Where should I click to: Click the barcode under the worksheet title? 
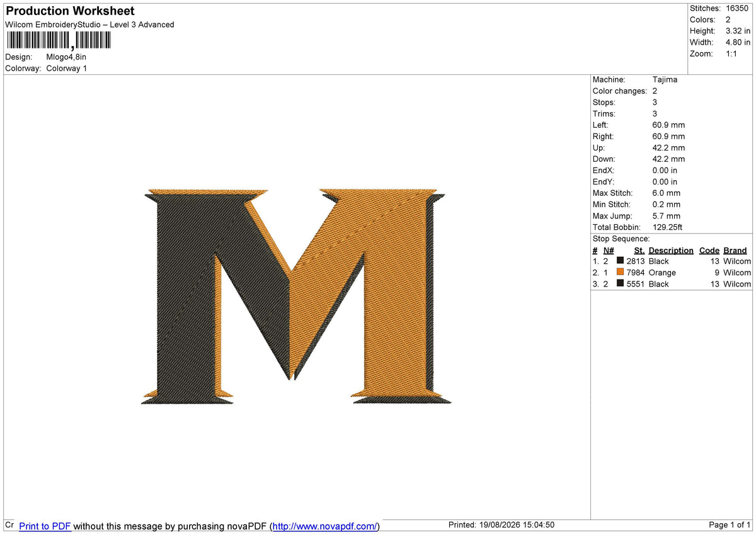59,41
